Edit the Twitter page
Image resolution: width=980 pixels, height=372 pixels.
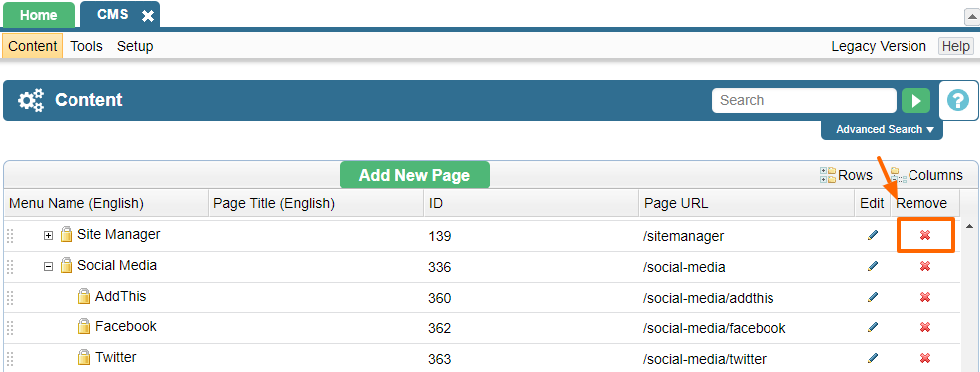pyautogui.click(x=873, y=358)
